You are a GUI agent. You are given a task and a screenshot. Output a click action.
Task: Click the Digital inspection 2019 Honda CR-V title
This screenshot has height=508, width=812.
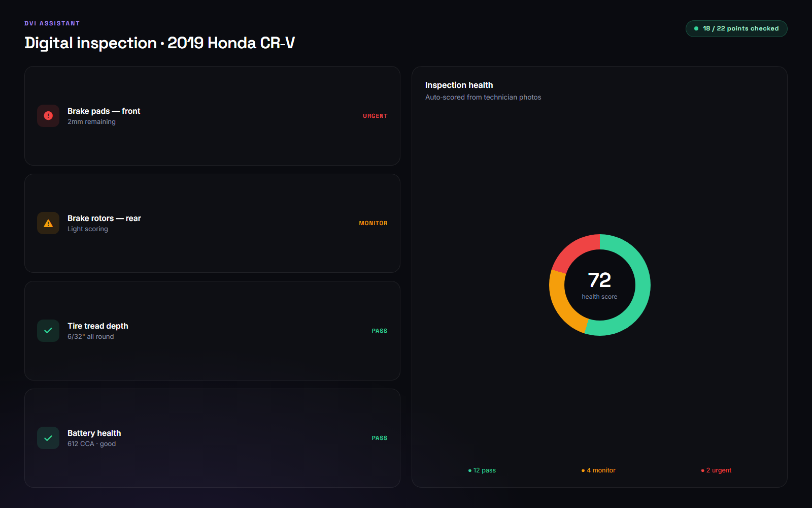click(159, 43)
